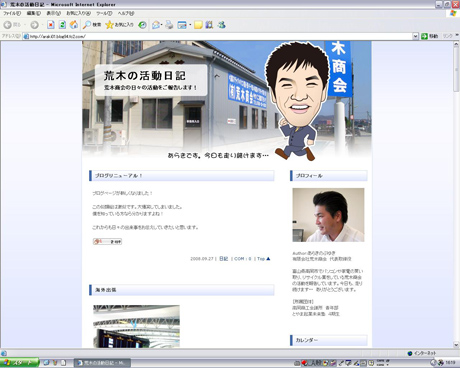This screenshot has height=368, width=460.
Task: Click the Windows logo throbber icon
Action: click(453, 13)
